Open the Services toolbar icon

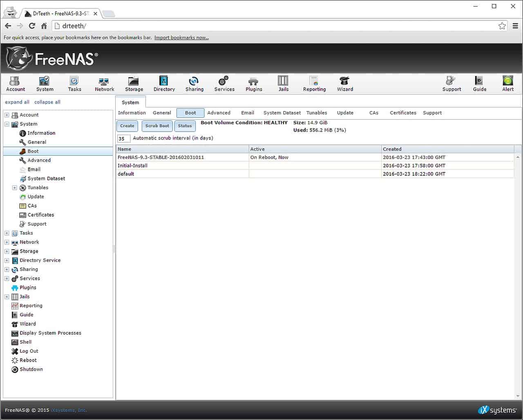pos(224,84)
